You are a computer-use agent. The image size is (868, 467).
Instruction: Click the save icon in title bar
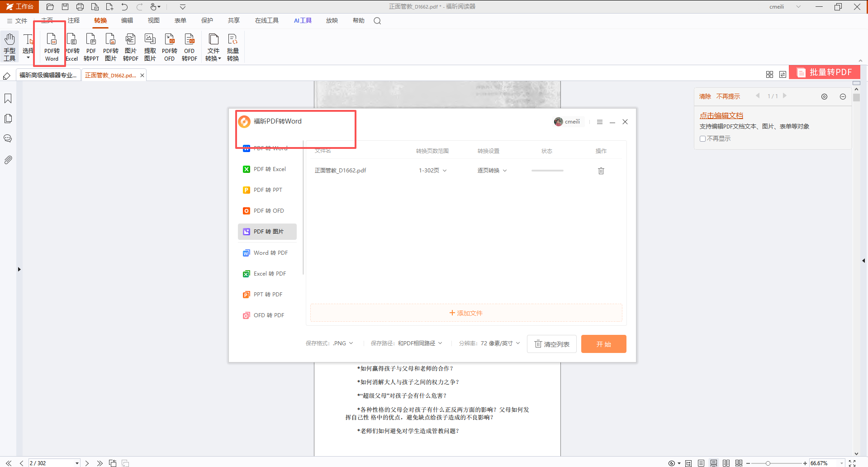coord(65,7)
